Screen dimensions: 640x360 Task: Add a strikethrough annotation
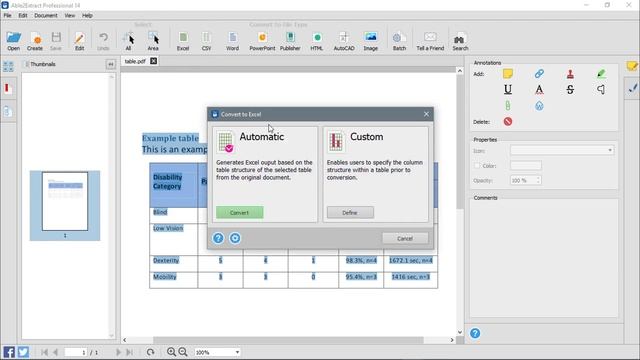click(570, 89)
